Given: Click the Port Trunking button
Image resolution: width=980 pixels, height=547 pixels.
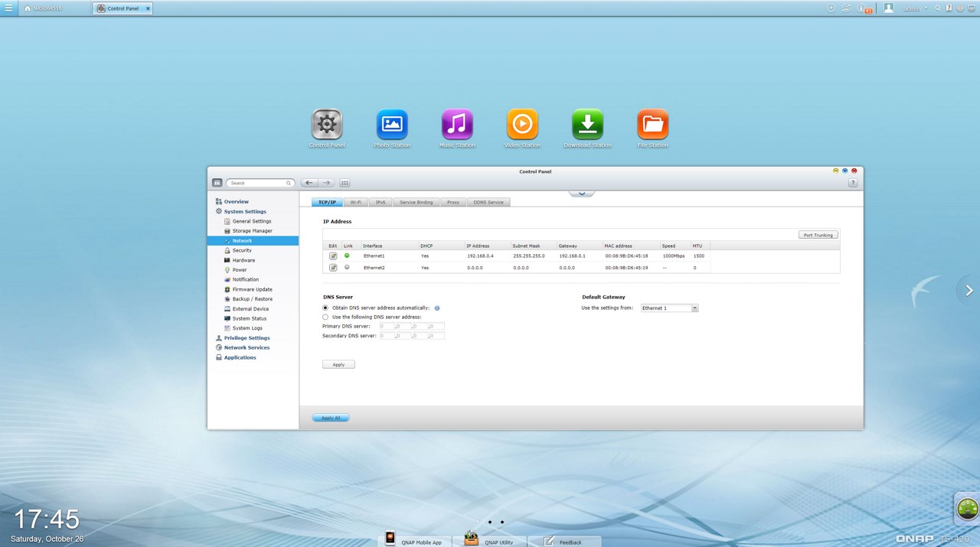Looking at the screenshot, I should [818, 235].
